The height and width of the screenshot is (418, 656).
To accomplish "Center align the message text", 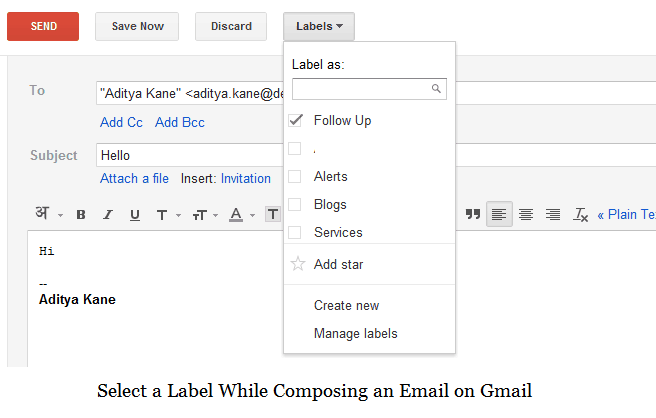I will pos(526,214).
